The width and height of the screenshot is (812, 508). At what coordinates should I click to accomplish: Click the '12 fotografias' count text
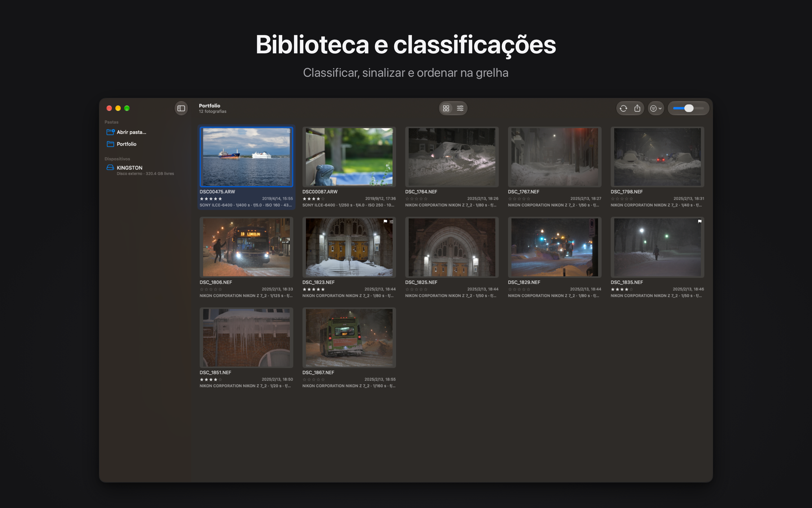213,111
